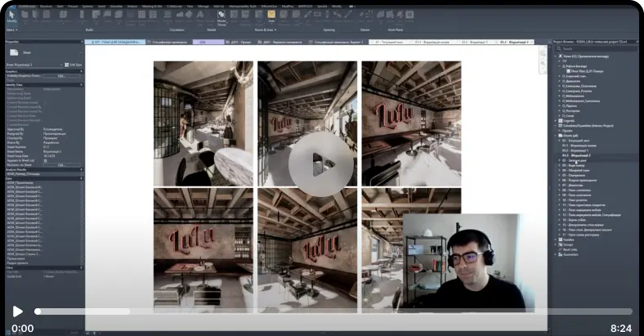
Task: Collapse the Other section in Properties
Action: click(x=81, y=268)
